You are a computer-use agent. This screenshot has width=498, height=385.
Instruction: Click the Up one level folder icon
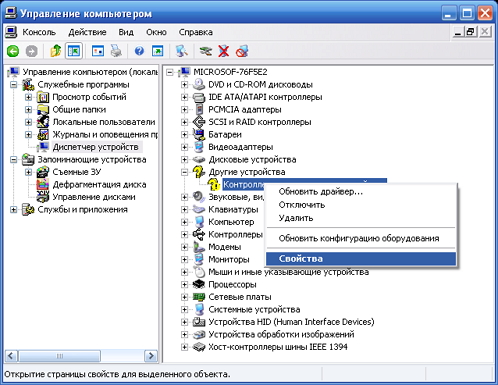[x=55, y=51]
